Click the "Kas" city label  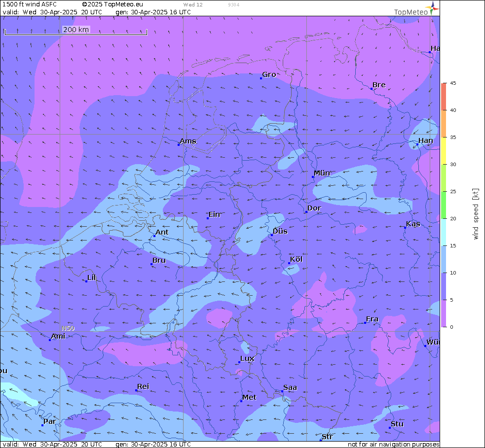pyautogui.click(x=413, y=224)
